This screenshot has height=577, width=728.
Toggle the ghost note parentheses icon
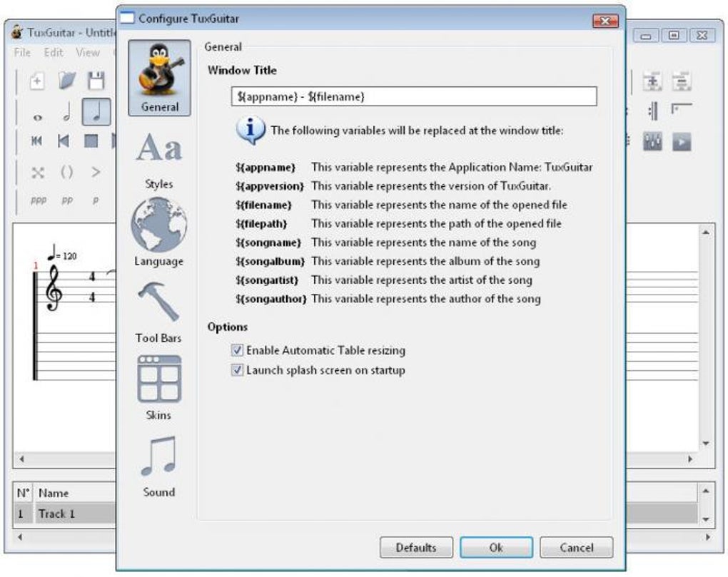66,172
